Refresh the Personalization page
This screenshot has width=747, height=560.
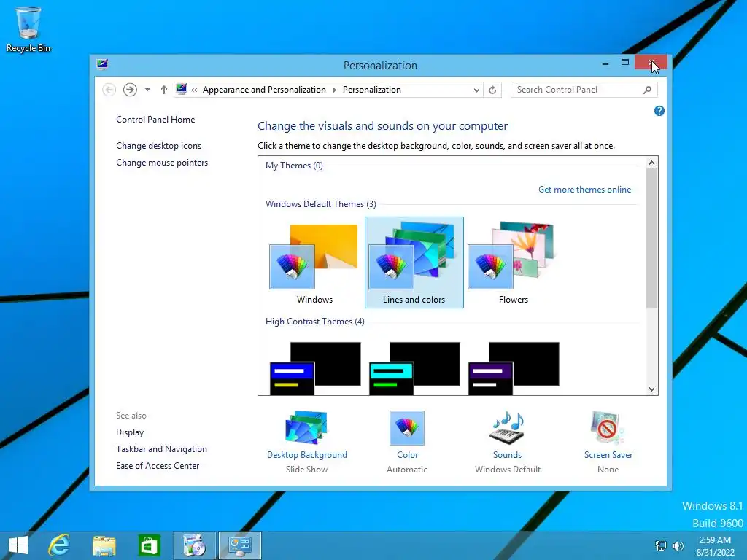click(492, 90)
